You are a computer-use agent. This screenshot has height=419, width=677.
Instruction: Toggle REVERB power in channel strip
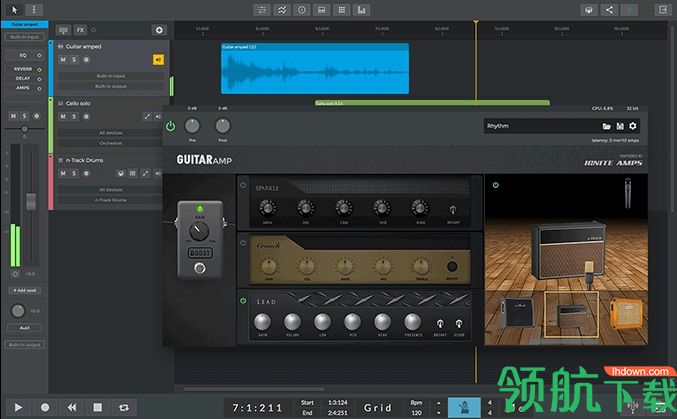click(39, 70)
